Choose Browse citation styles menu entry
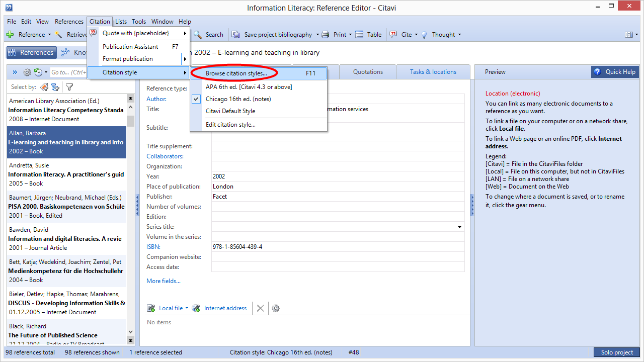Image resolution: width=644 pixels, height=362 pixels. pos(259,73)
